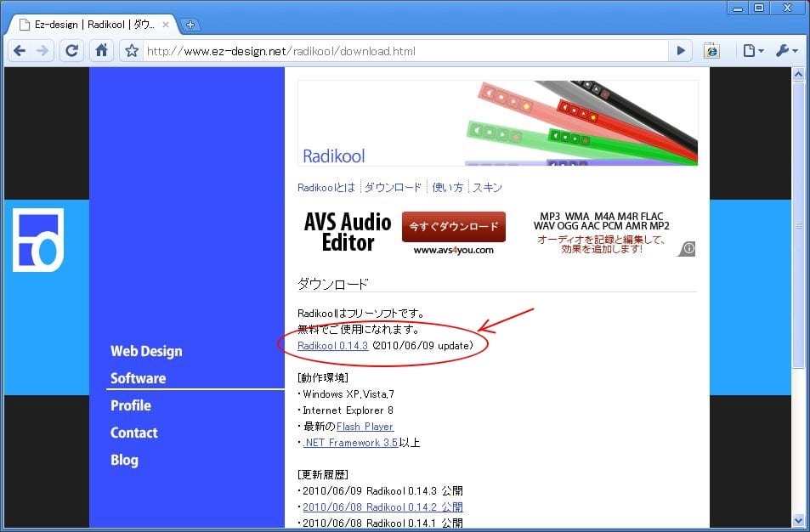Click the Ez-design logo in sidebar
The width and height of the screenshot is (810, 532).
37,239
